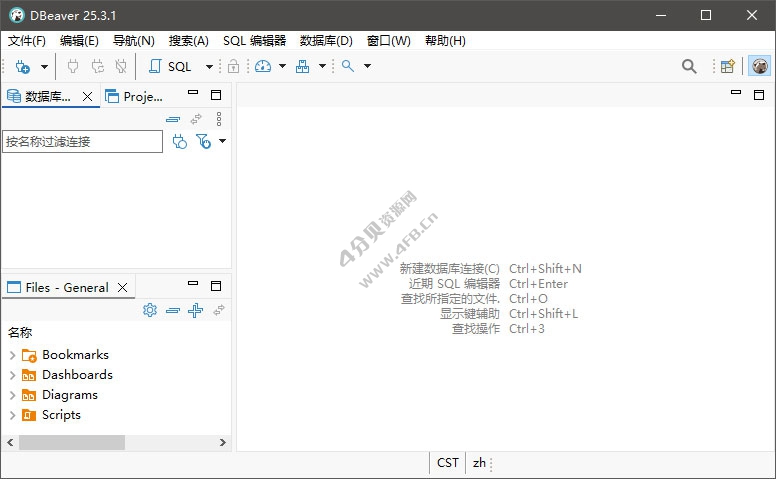Open the 数据库(D) menu
The image size is (776, 479).
326,41
